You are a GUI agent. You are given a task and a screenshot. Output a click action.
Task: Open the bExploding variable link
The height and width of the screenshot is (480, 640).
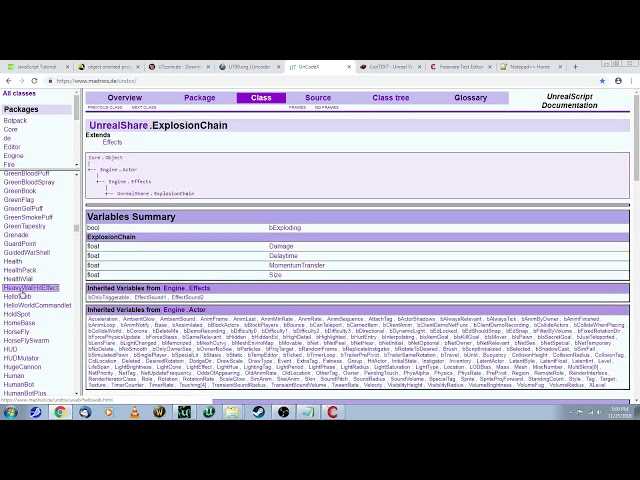(x=285, y=228)
